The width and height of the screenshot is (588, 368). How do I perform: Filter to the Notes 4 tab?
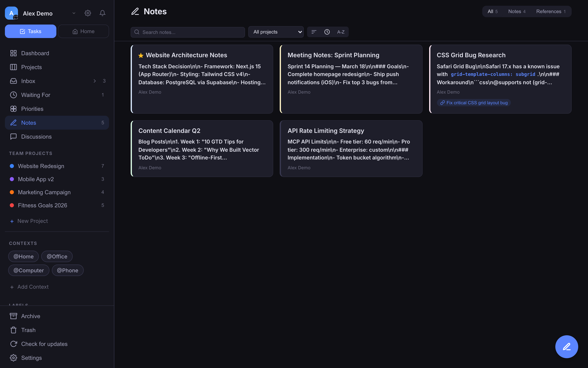coord(517,11)
